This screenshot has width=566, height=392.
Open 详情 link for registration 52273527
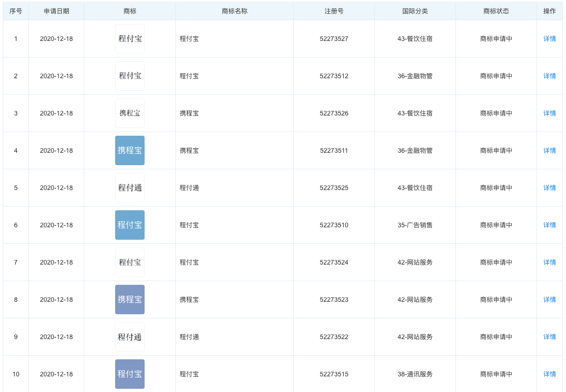pos(549,39)
